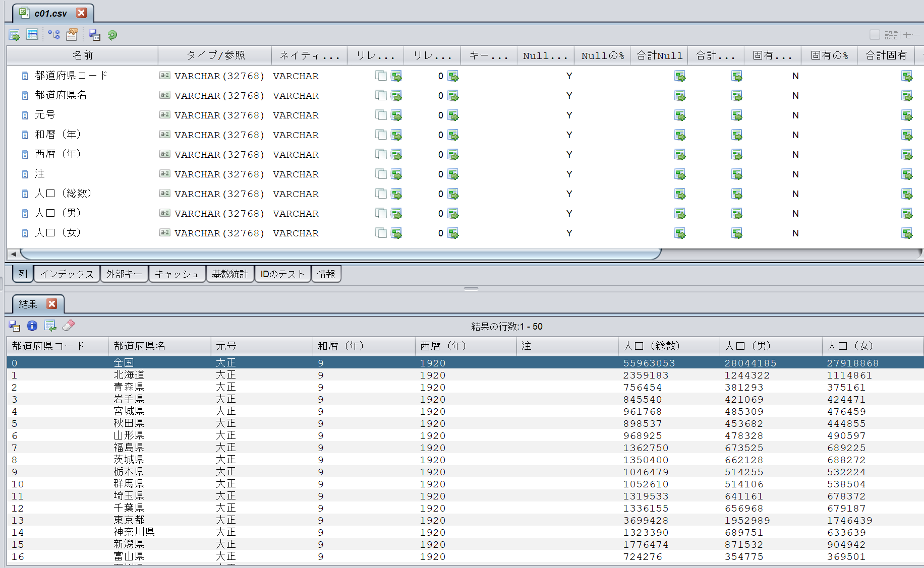Click the save icon in results toolbar
This screenshot has width=924, height=568.
[x=15, y=326]
